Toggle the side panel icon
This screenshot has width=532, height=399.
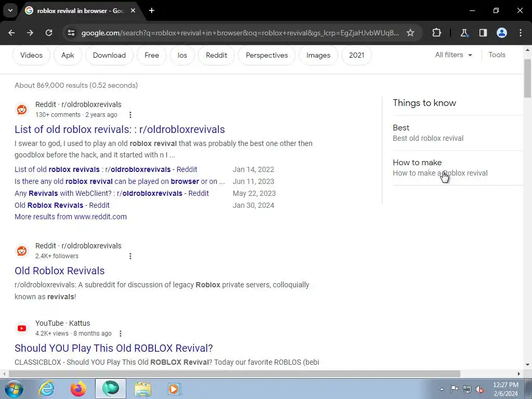[x=483, y=33]
